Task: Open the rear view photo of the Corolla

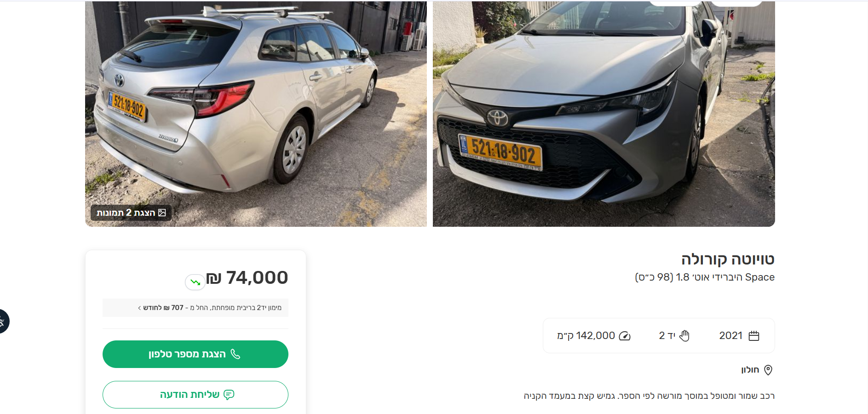Action: [x=256, y=114]
